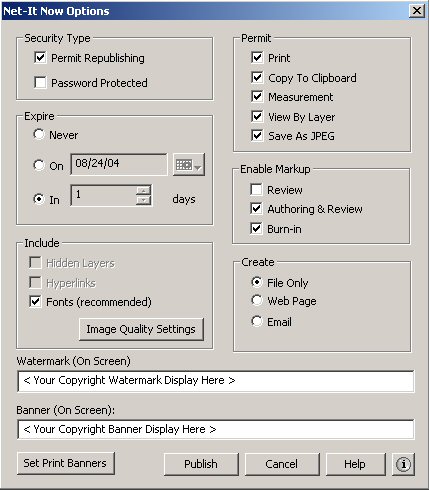429x490 pixels.
Task: Select Web Page under Create
Action: tap(257, 300)
